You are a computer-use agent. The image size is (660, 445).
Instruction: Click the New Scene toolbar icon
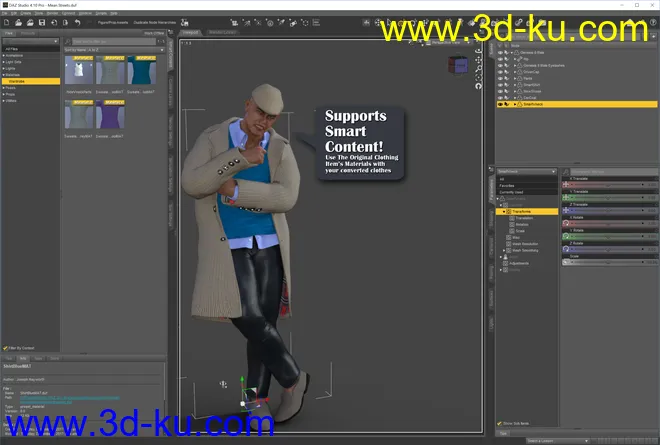pos(5,21)
